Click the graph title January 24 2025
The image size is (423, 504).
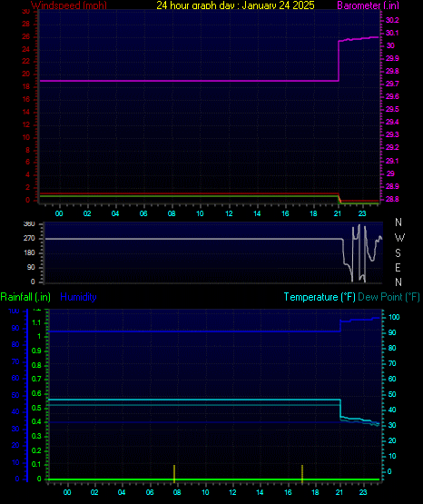point(235,5)
